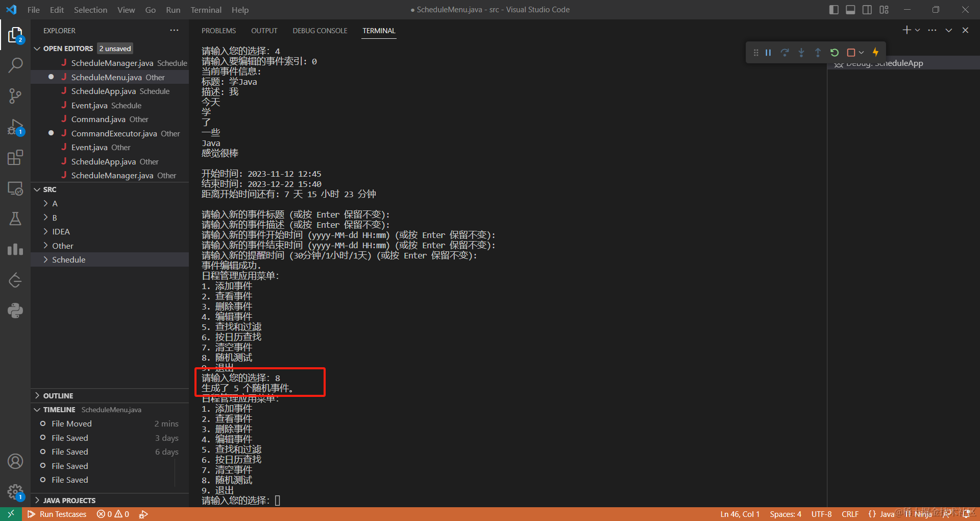The height and width of the screenshot is (521, 980).
Task: Open the debug stop button dropdown arrow
Action: point(862,53)
